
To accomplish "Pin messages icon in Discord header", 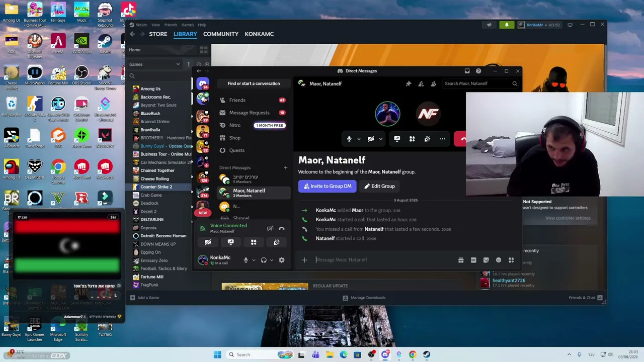I will coord(409,84).
